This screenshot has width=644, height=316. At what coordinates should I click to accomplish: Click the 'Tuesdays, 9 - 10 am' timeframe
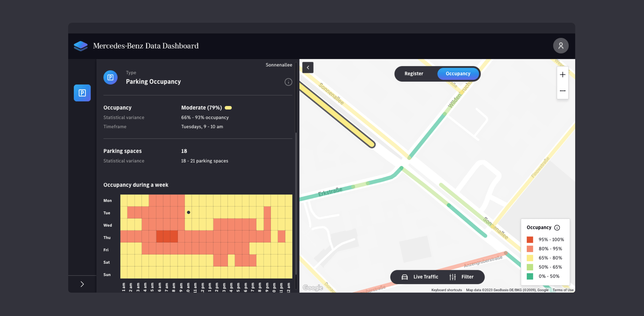coord(202,127)
